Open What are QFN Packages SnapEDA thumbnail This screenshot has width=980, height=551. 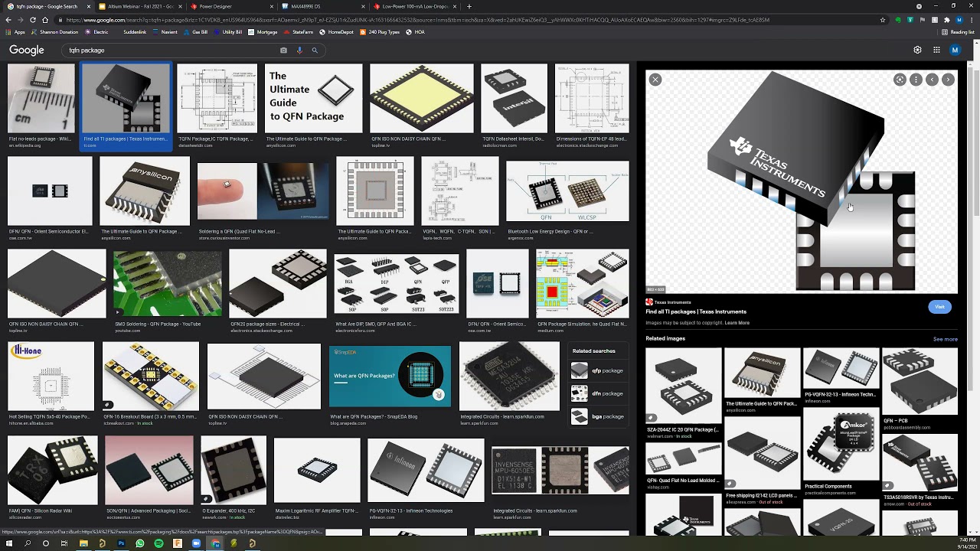pos(390,377)
